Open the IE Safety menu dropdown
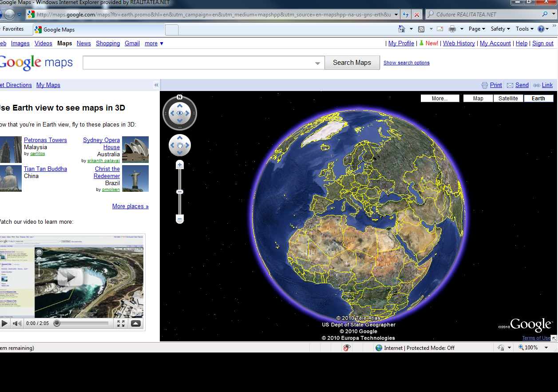 501,29
